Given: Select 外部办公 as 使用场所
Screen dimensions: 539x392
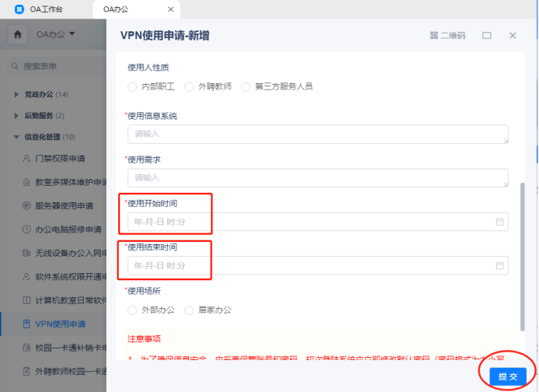Looking at the screenshot, I should (132, 310).
